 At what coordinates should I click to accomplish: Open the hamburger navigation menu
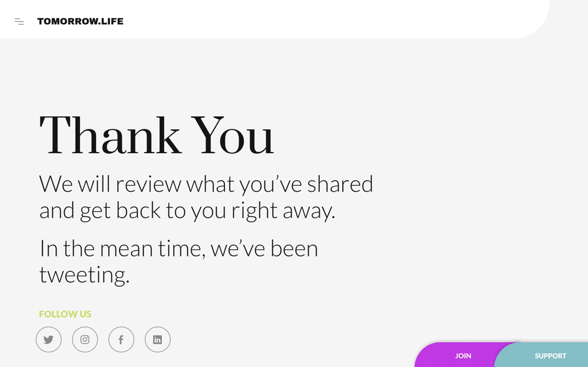(x=19, y=22)
